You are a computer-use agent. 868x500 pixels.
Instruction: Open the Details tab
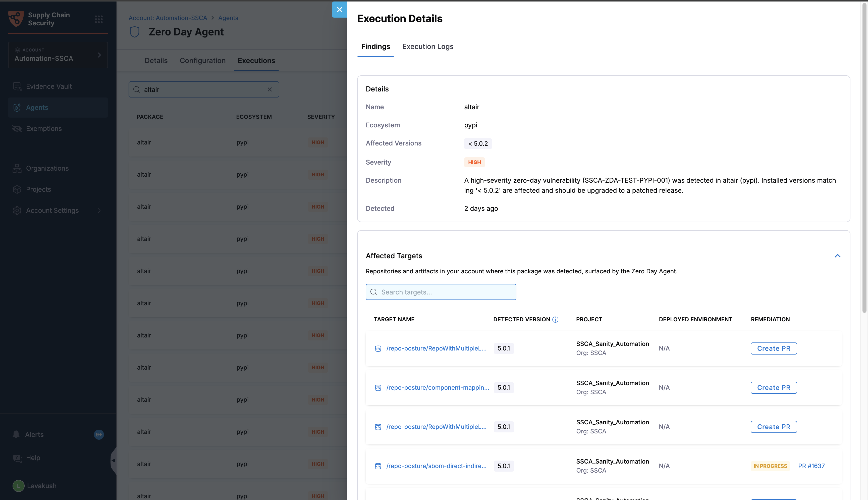(156, 61)
